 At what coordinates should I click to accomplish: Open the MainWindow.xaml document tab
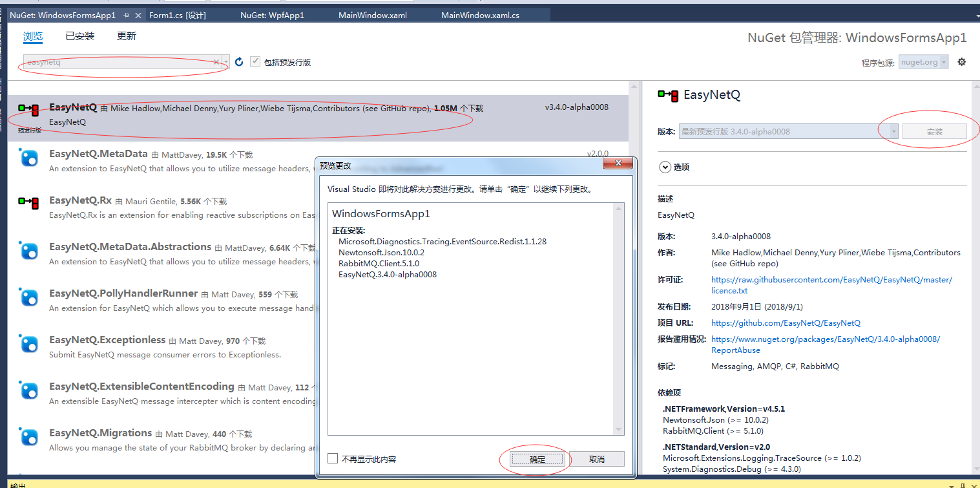[373, 15]
